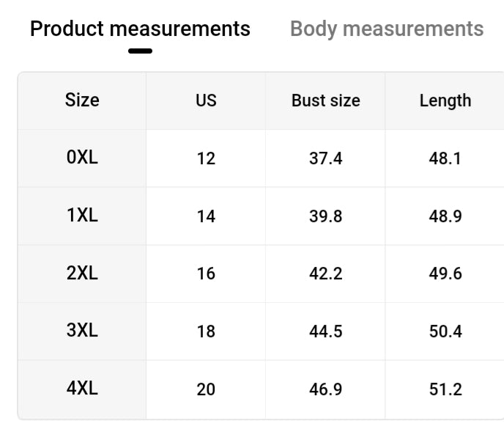Click US size 20 cell
This screenshot has width=504, height=426.
206,389
